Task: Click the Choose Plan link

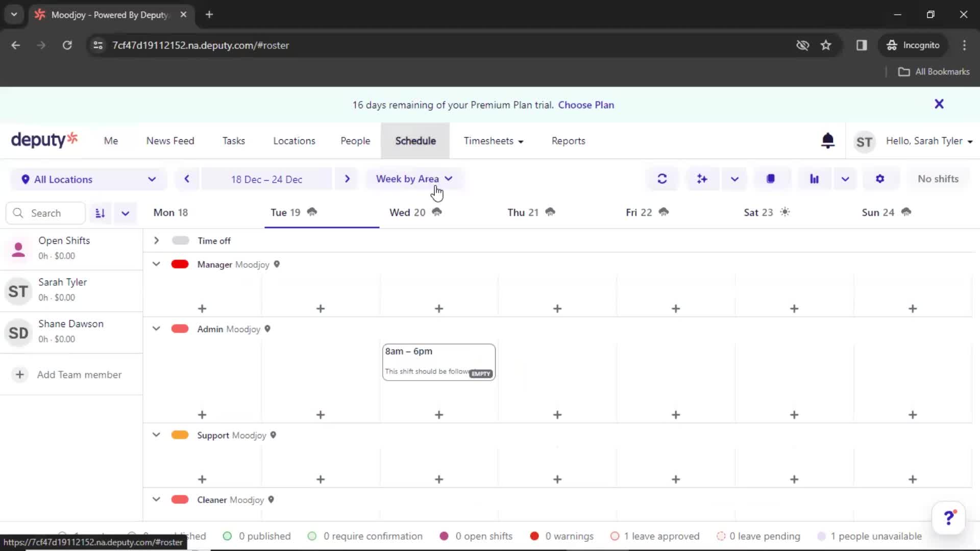Action: point(586,105)
